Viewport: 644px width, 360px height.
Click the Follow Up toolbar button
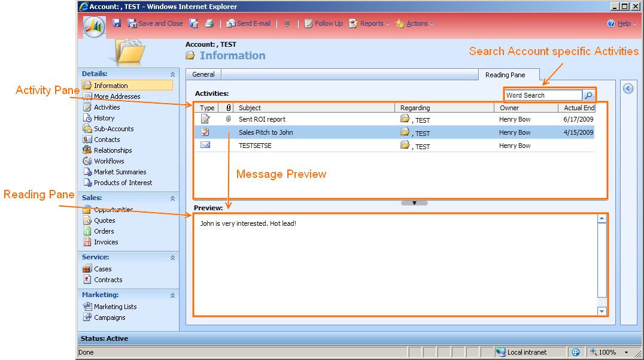tap(324, 23)
